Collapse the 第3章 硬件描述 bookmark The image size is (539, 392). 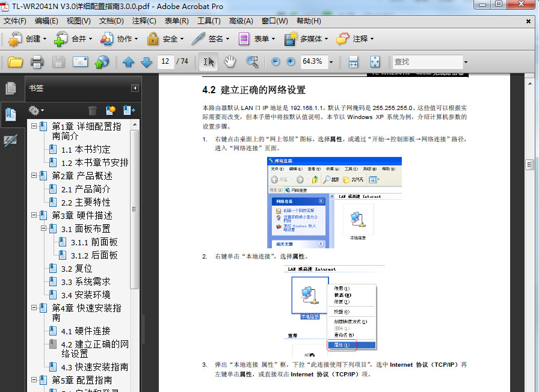[x=34, y=215]
